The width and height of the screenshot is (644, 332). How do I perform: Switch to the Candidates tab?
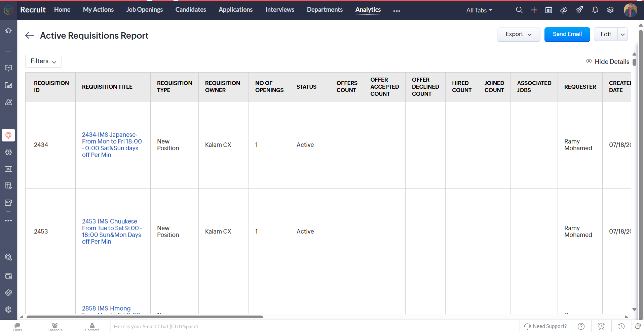coord(190,10)
